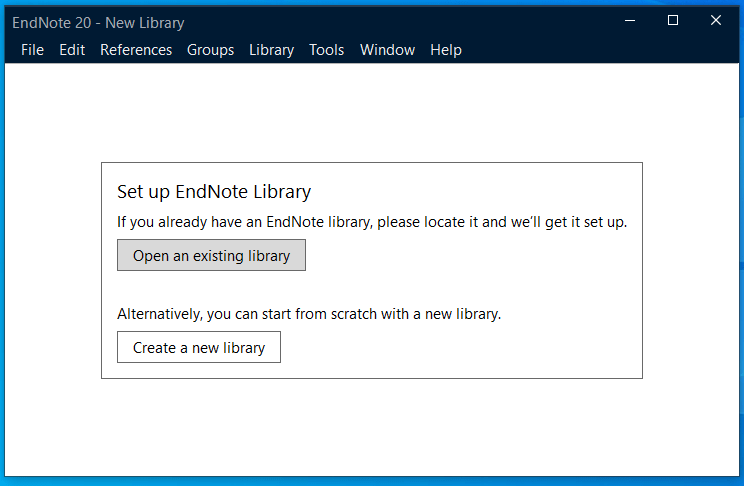Open the References menu

point(136,50)
